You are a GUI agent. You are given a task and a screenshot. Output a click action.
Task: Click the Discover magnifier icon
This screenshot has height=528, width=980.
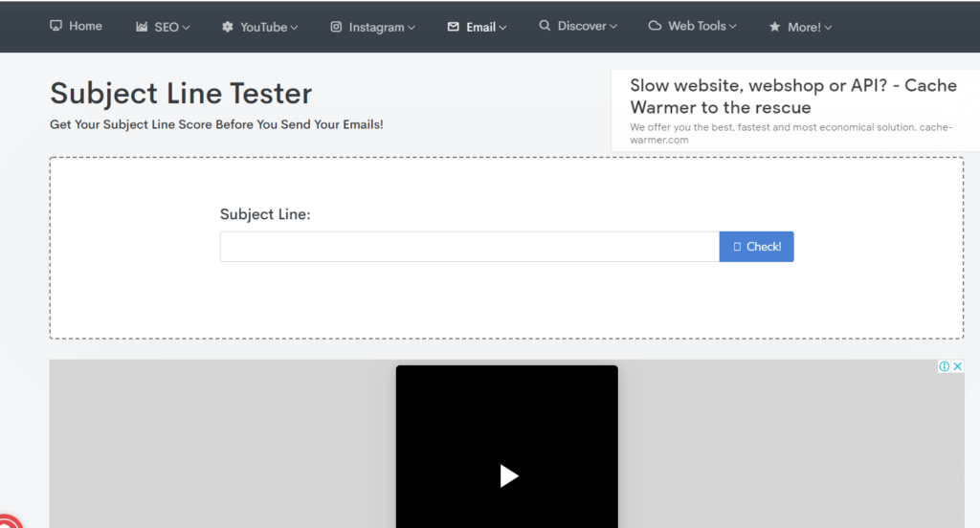[545, 26]
